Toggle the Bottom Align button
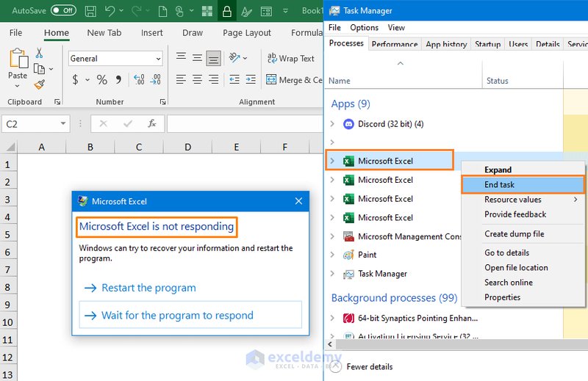This screenshot has width=588, height=381. tap(213, 58)
